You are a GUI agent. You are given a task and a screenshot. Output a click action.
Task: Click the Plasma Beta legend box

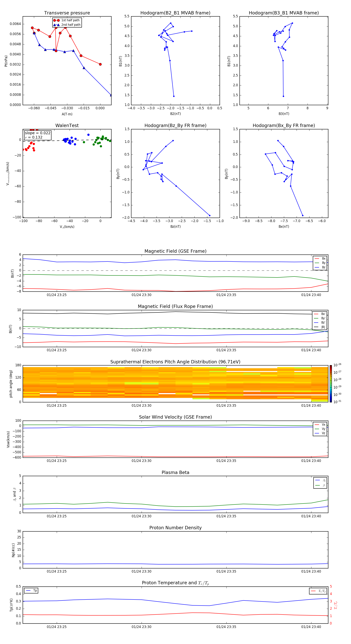[320, 483]
